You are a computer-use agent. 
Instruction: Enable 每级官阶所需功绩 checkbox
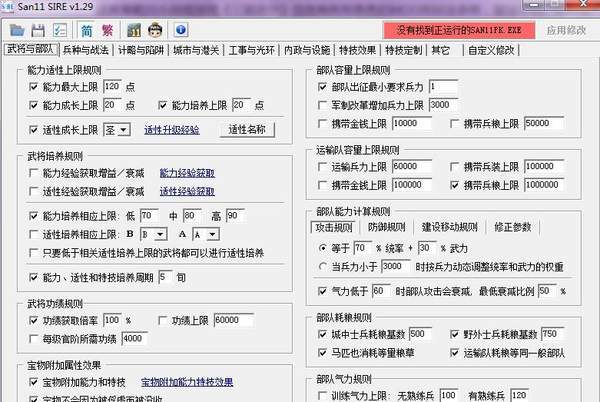pos(33,339)
